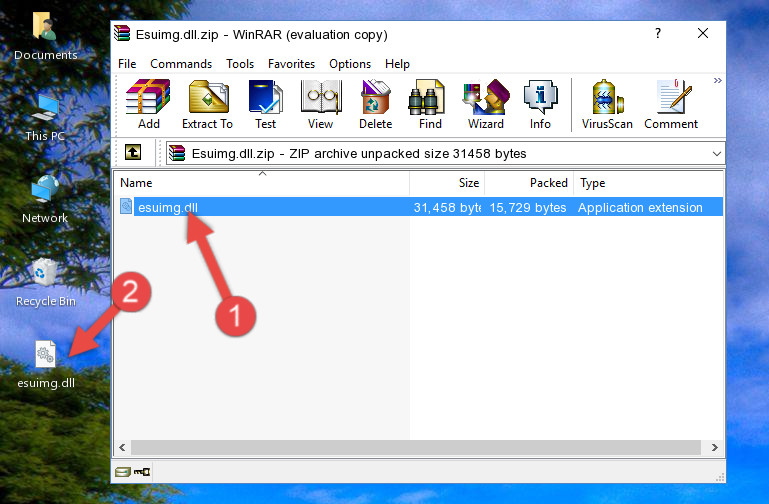Open the Comment tool
Viewport: 769px width, 504px height.
click(671, 104)
